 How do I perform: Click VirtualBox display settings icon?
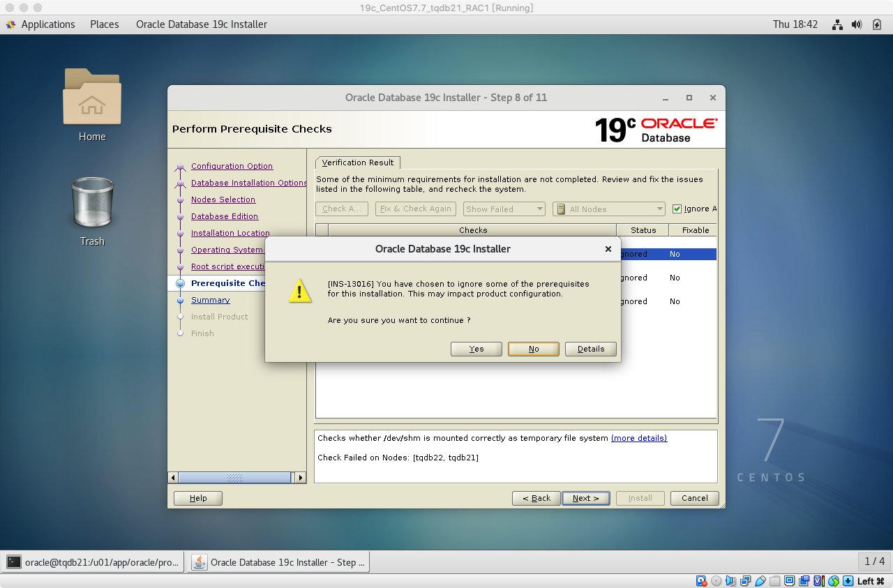pos(789,581)
